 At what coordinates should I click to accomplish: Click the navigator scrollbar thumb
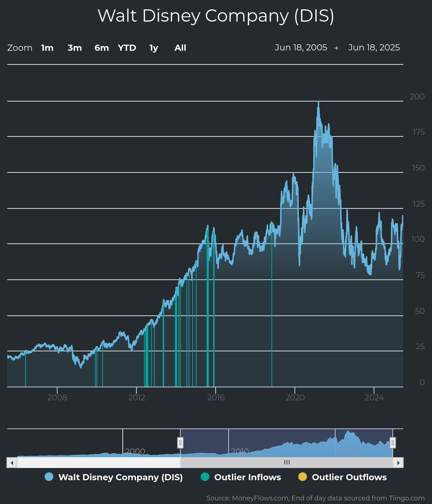287,463
